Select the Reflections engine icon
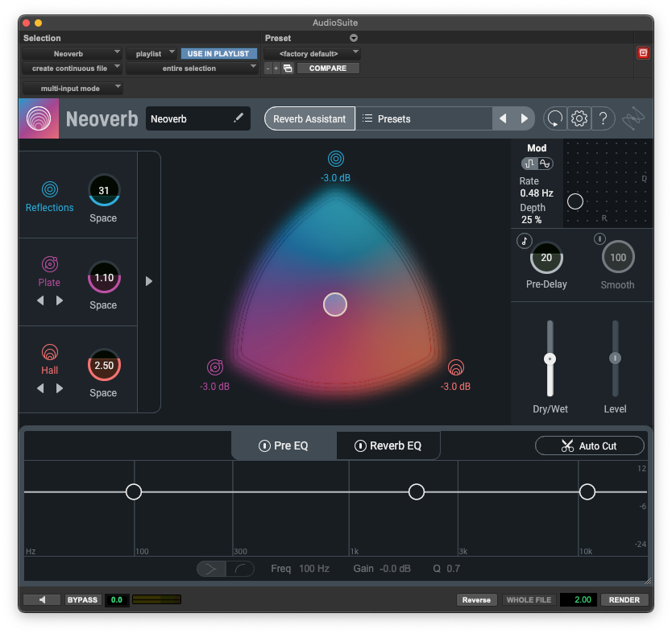Viewport: 672px width, 634px height. [49, 190]
